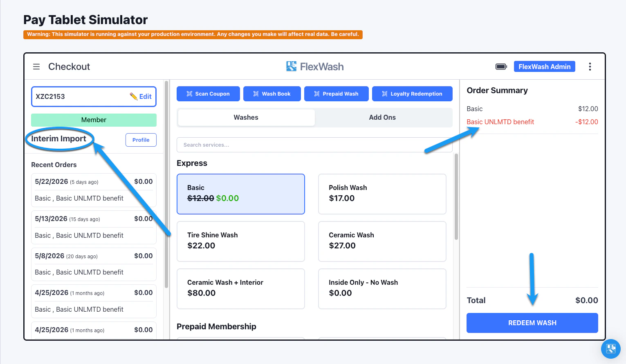Open the 5/13/2026 recent order

click(94, 227)
